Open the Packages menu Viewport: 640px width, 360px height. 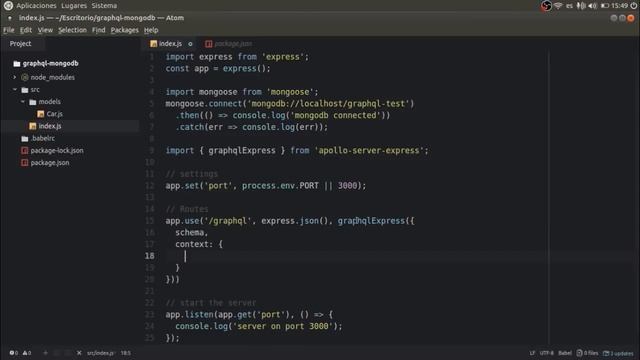pyautogui.click(x=124, y=30)
